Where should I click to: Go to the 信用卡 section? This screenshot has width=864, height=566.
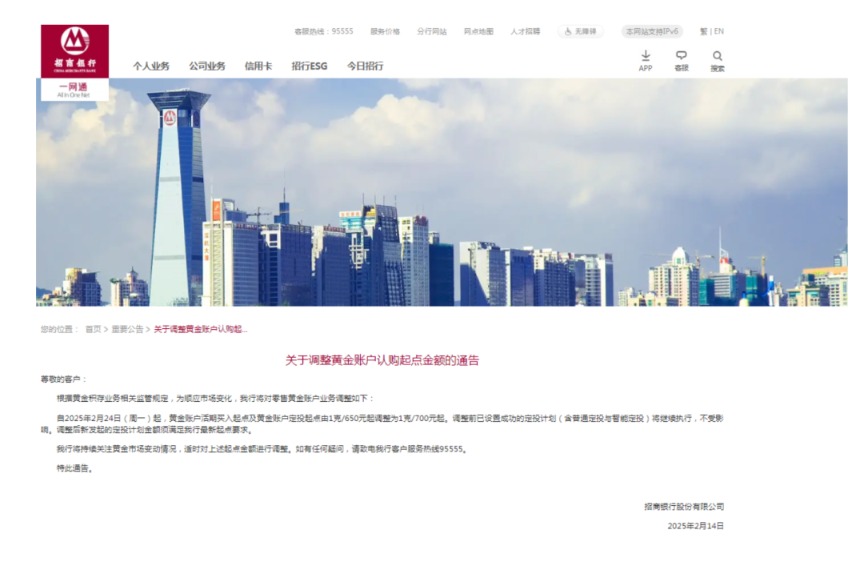coord(258,66)
